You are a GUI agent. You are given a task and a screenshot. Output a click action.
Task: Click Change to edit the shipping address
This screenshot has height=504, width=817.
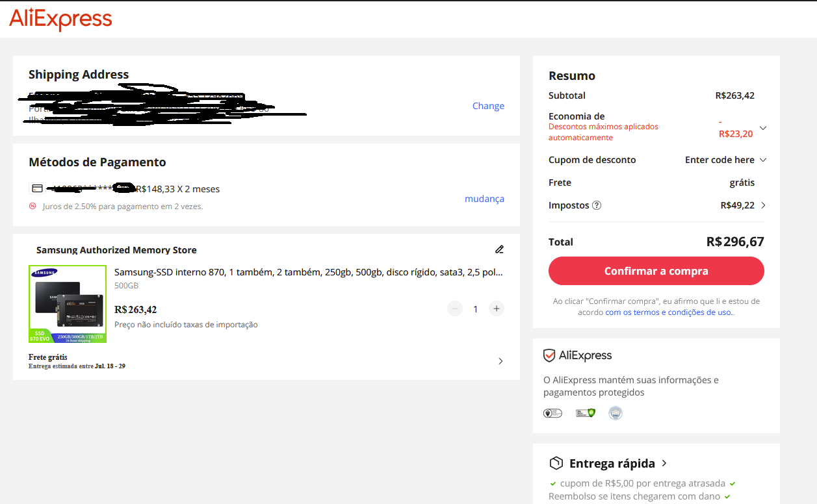tap(488, 106)
